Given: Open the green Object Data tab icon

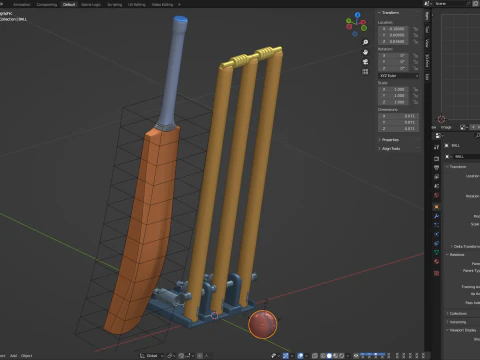Looking at the screenshot, I should pos(436,252).
